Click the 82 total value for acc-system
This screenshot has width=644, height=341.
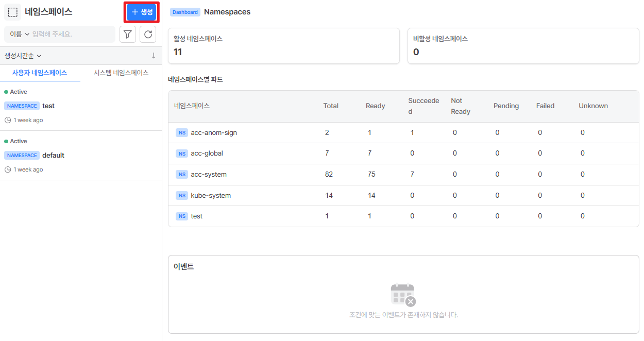[329, 175]
